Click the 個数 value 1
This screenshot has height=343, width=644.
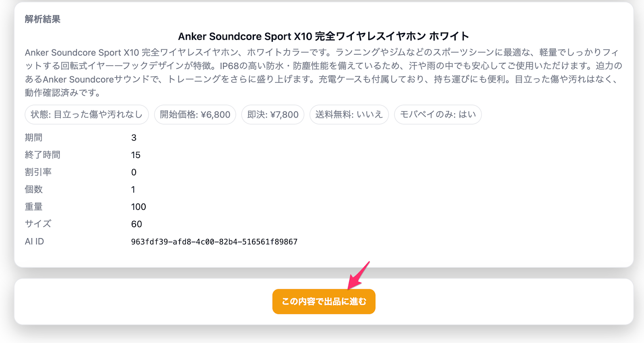tap(133, 190)
